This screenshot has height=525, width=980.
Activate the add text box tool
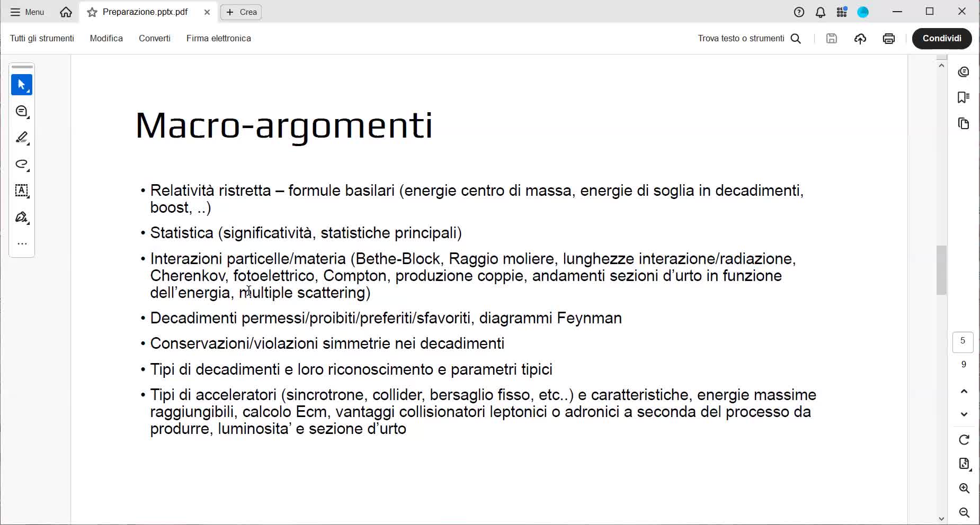(22, 191)
